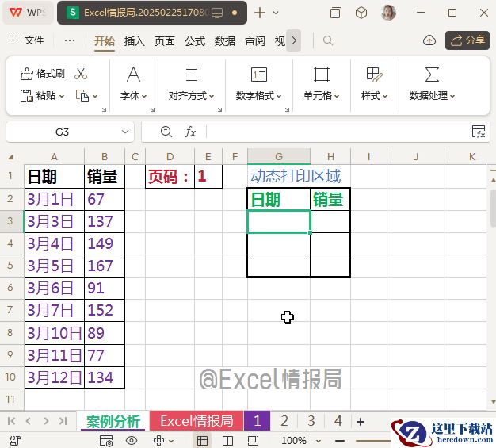
Task: Select the 数据 (Data) ribbon tab
Action: click(225, 41)
